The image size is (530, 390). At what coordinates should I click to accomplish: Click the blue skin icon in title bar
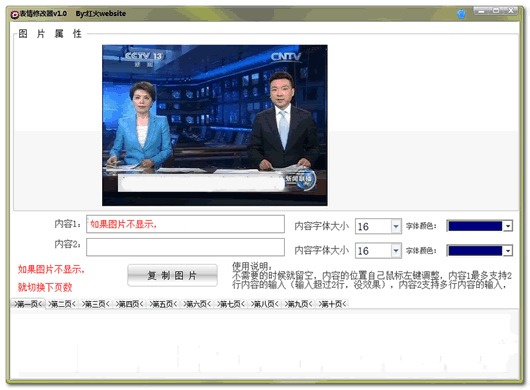click(x=461, y=14)
